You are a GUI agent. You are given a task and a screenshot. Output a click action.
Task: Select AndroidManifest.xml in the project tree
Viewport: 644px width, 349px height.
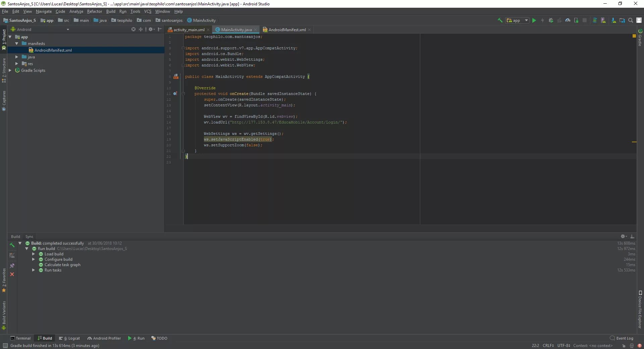53,50
